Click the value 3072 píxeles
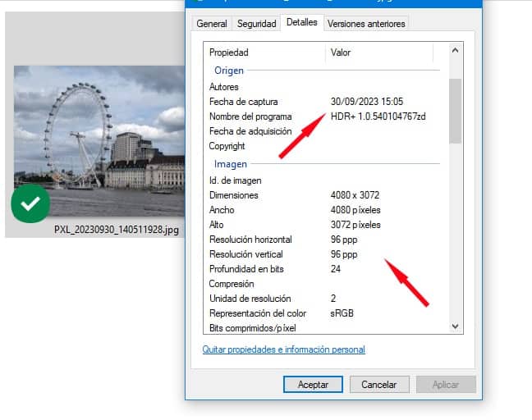532x420 pixels. point(355,225)
